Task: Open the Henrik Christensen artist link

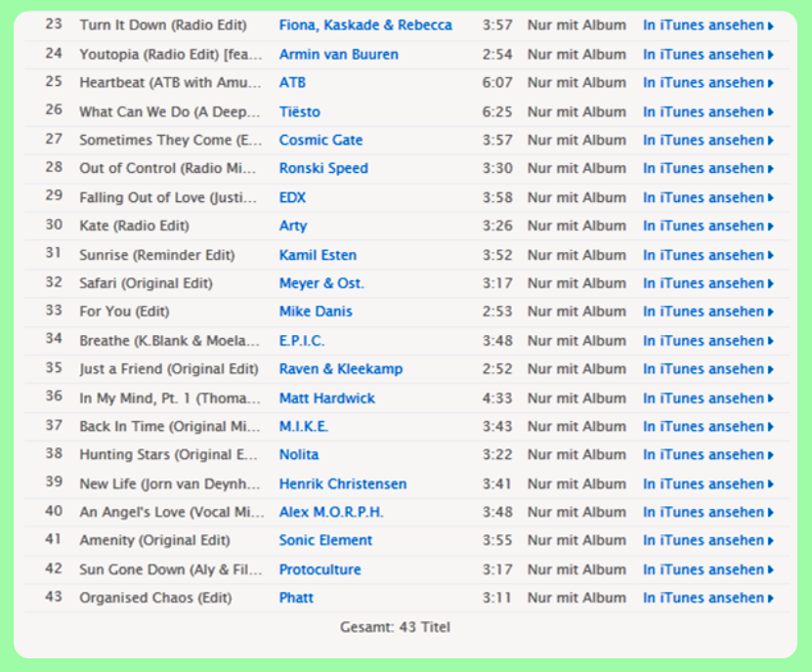Action: [343, 483]
